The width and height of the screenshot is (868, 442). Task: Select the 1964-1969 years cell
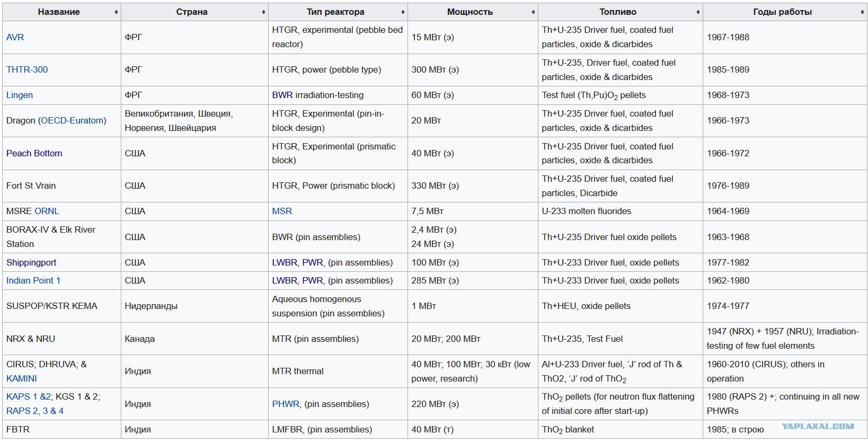pos(785,211)
